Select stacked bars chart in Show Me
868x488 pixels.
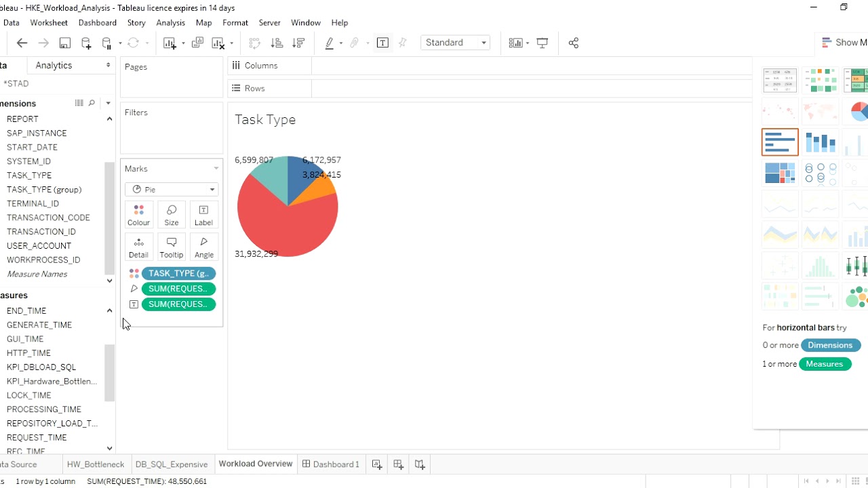click(820, 142)
